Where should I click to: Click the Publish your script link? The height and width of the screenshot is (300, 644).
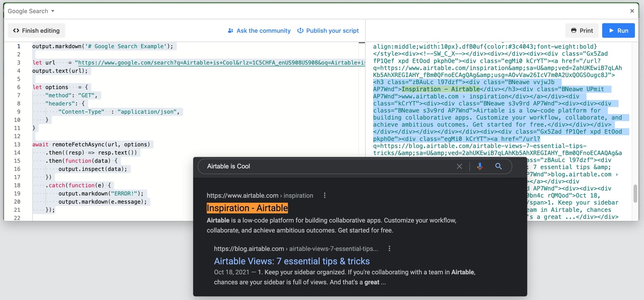coord(328,31)
